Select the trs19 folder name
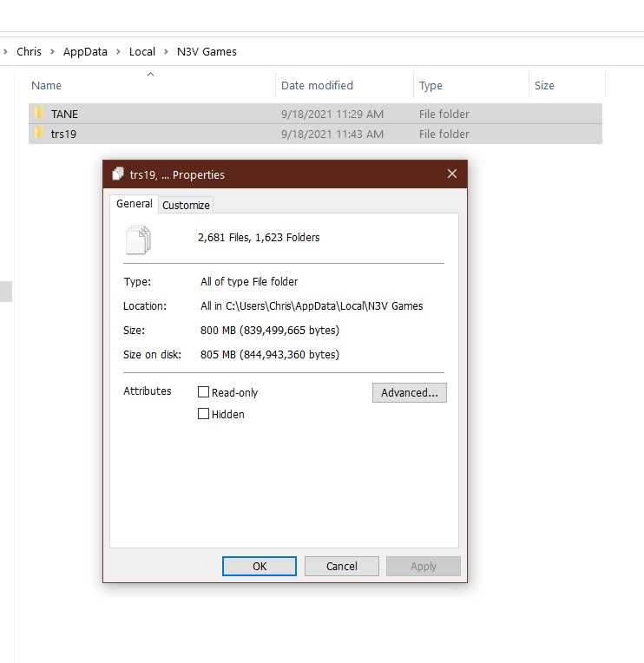644x663 pixels. click(x=63, y=134)
